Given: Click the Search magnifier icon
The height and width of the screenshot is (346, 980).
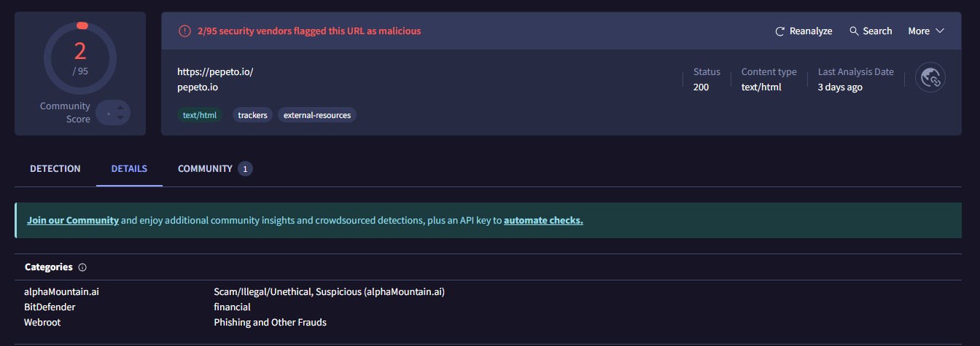Looking at the screenshot, I should [x=854, y=31].
